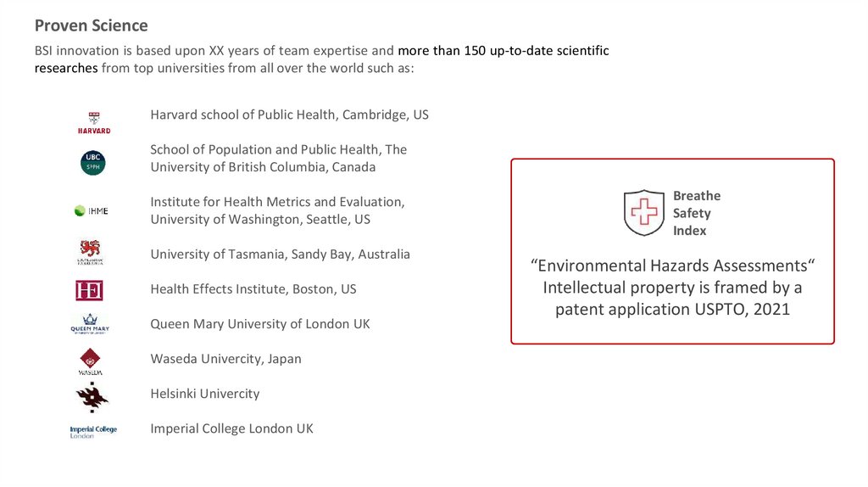
Task: Click the Helsinki University flame logo
Action: (x=92, y=395)
